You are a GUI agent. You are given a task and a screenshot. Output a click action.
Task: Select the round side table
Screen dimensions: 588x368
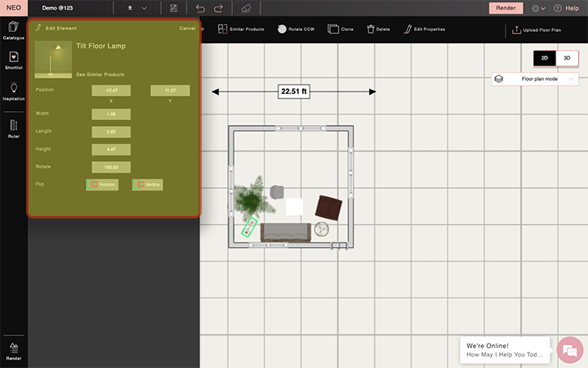(322, 229)
